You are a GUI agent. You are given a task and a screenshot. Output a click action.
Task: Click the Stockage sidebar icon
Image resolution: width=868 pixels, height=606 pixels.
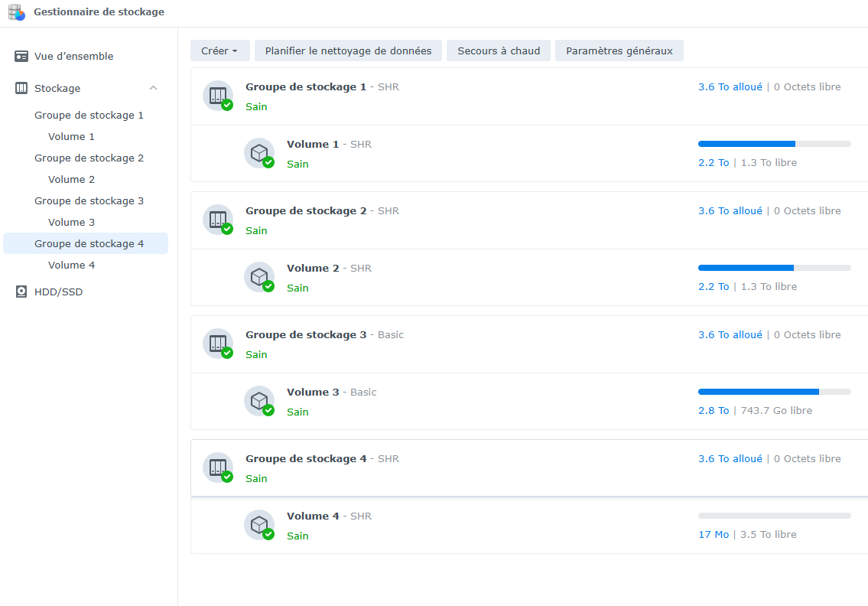coord(21,89)
